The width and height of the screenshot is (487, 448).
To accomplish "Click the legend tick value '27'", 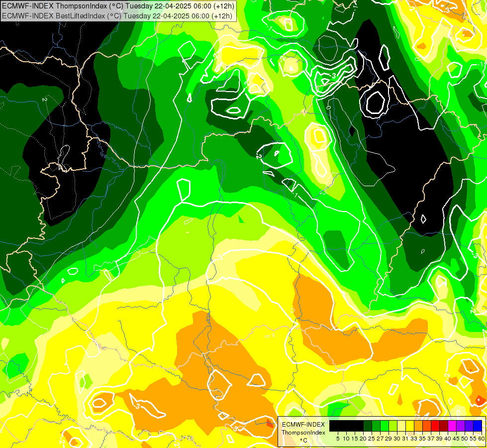I will tap(380, 439).
